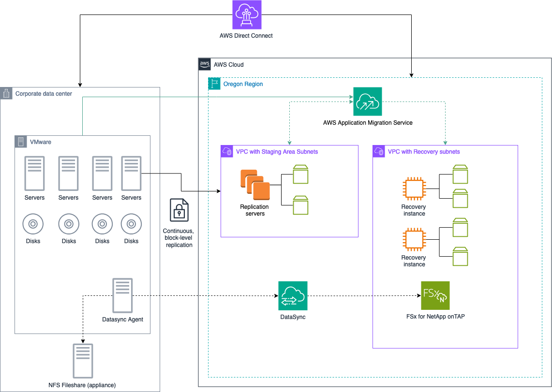
Task: Select the Datasync Agent server icon
Action: 122,296
